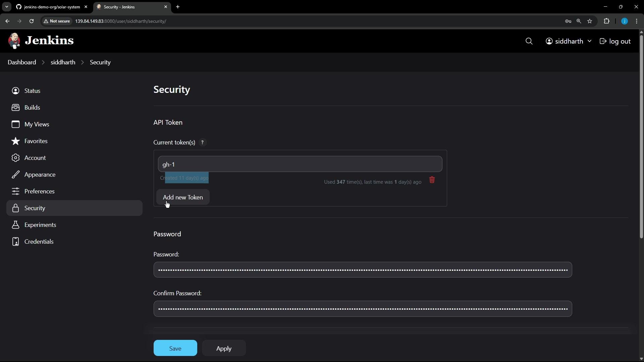This screenshot has height=362, width=644.
Task: Click the gh-1 token name field
Action: [300, 164]
